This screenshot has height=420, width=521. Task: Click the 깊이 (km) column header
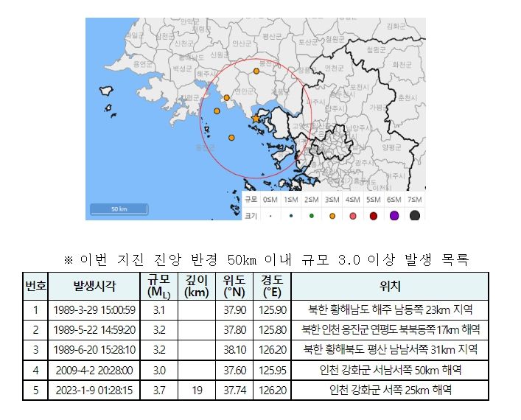196,285
